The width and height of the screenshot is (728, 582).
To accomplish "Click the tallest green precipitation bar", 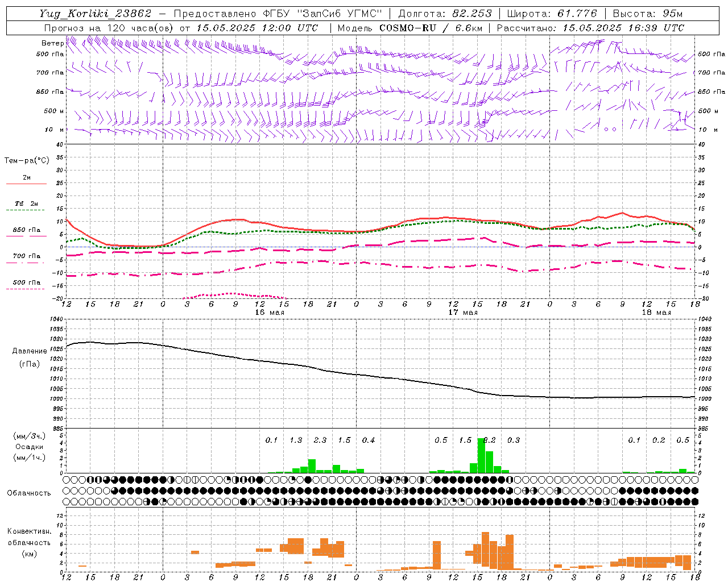I will [481, 455].
